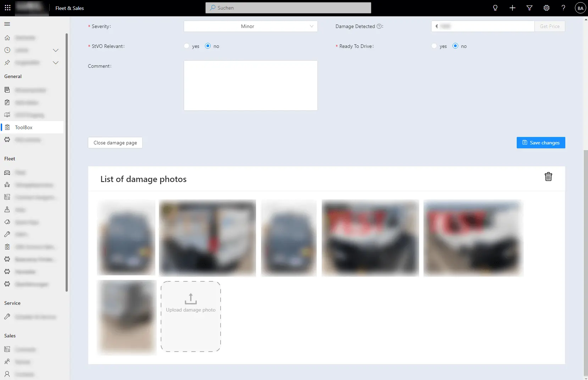Delete damage photos using the trash icon

(548, 177)
